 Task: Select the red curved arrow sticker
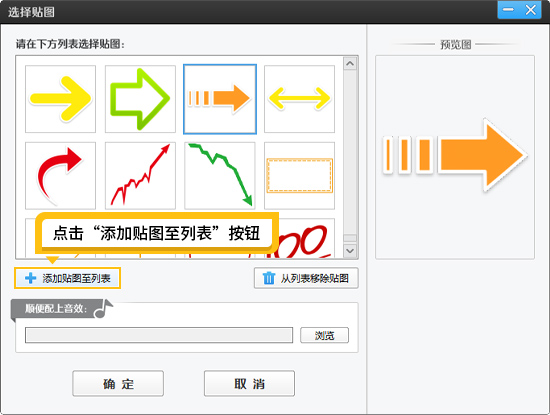[60, 175]
